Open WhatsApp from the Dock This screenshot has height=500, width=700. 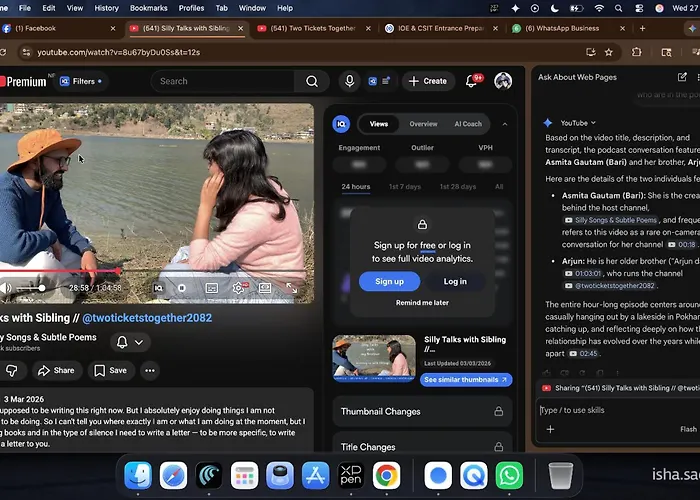click(509, 475)
